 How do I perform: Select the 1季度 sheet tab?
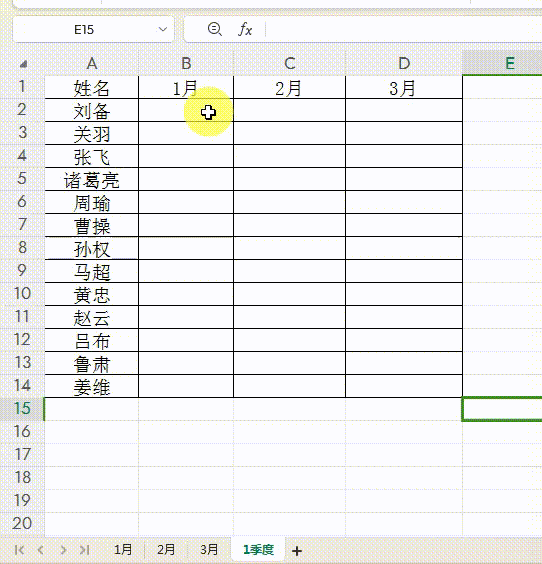(x=258, y=550)
